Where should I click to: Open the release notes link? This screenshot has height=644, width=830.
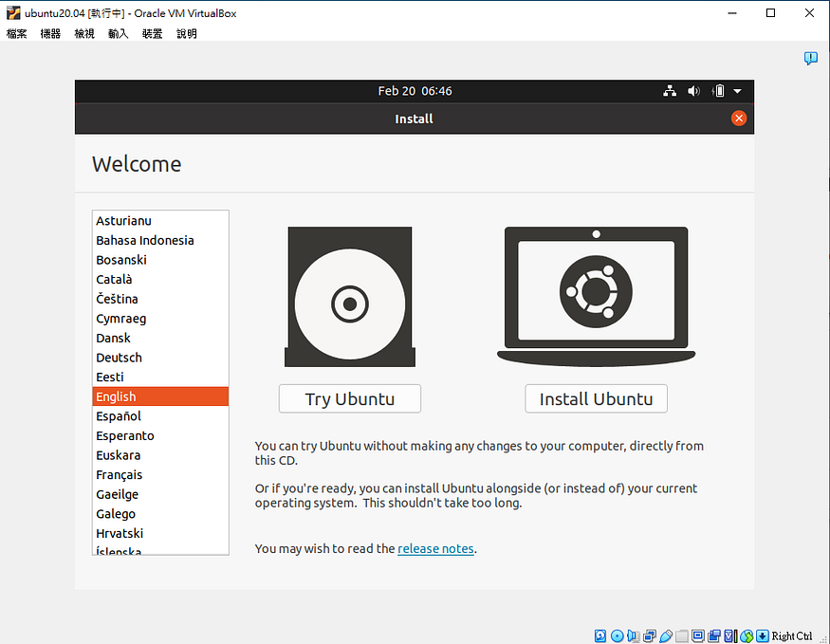435,549
